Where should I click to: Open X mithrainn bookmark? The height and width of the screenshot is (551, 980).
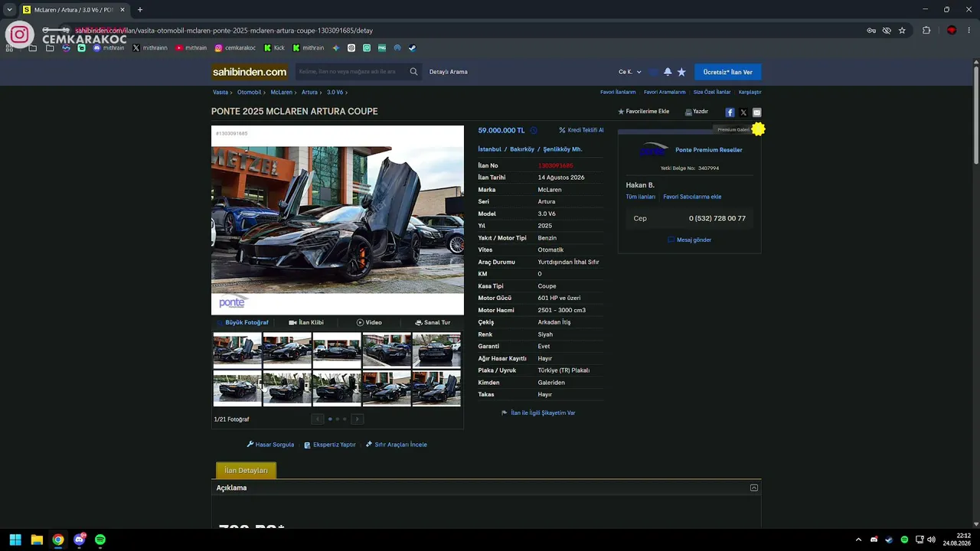(x=149, y=47)
